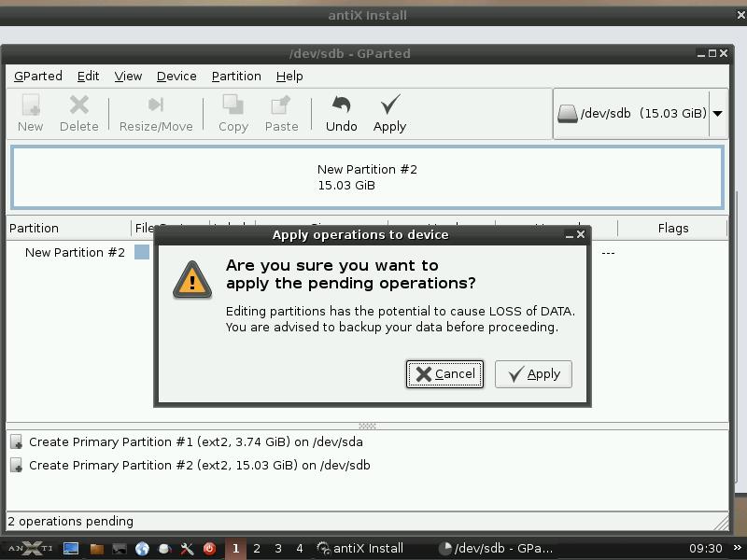Click the '2 operations pending' status text
747x560 pixels.
coord(71,522)
